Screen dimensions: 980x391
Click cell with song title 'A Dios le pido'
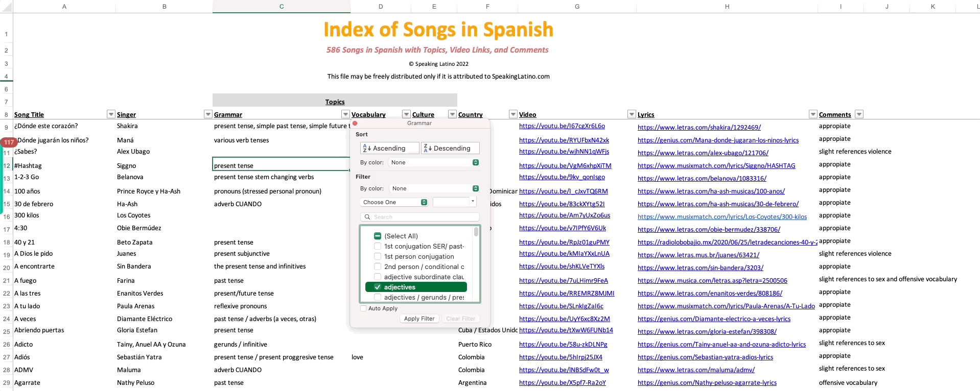(x=34, y=254)
